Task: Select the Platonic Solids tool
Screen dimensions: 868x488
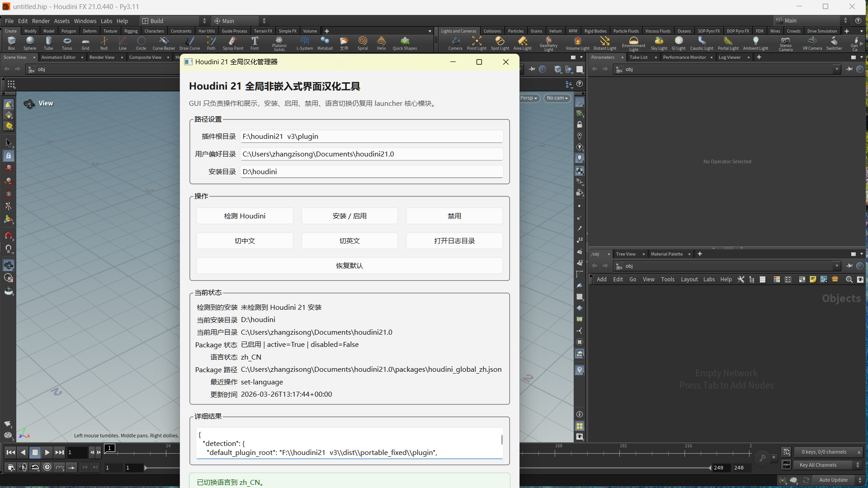Action: tap(279, 44)
